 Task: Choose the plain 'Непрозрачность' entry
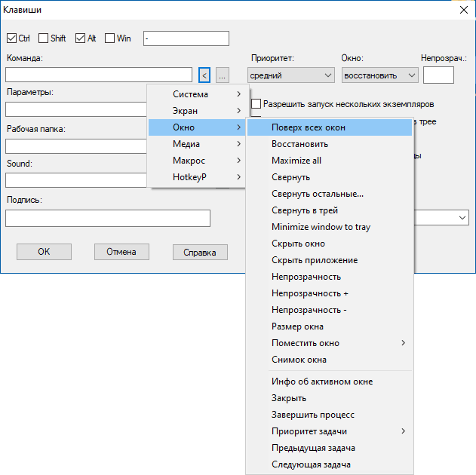[330, 277]
